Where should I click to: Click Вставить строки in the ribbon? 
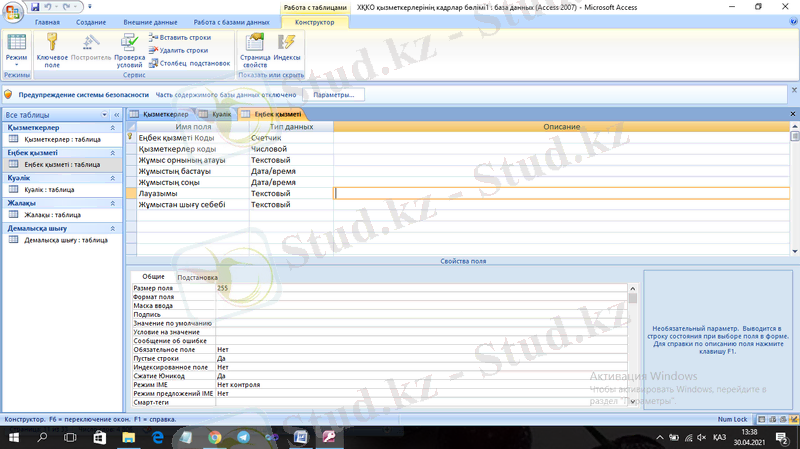click(180, 37)
